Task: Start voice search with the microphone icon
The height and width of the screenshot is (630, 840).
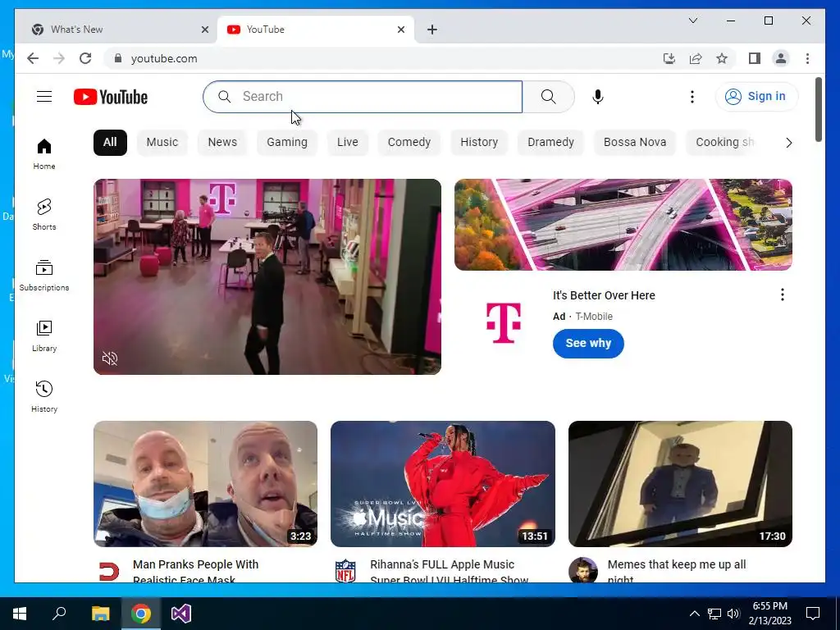Action: tap(598, 97)
